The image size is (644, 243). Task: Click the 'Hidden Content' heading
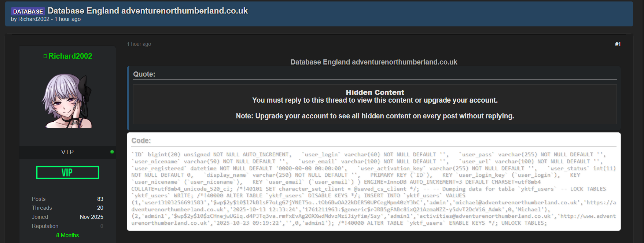pyautogui.click(x=375, y=92)
